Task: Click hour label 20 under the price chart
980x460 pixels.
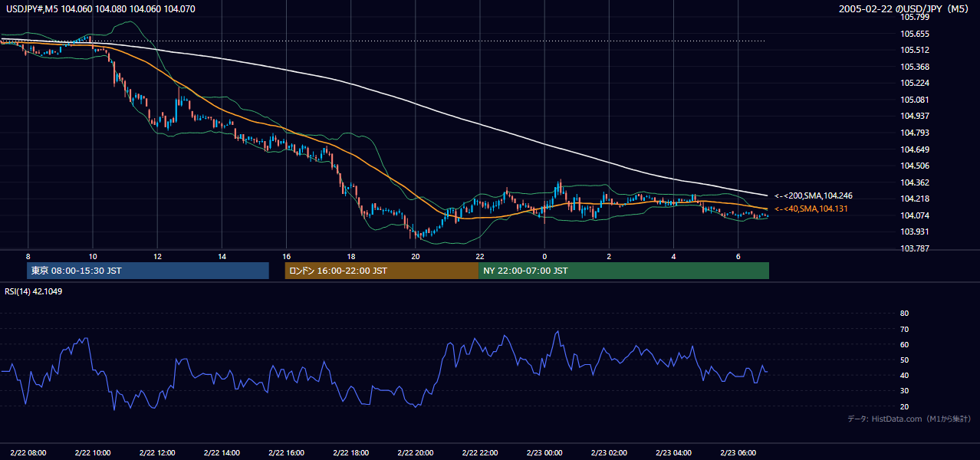Action: click(415, 255)
